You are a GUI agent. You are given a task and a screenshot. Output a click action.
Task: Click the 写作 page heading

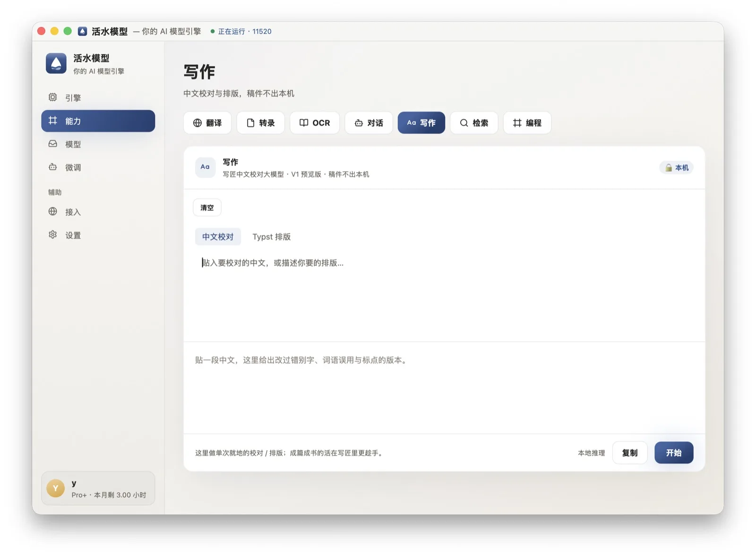pos(199,72)
